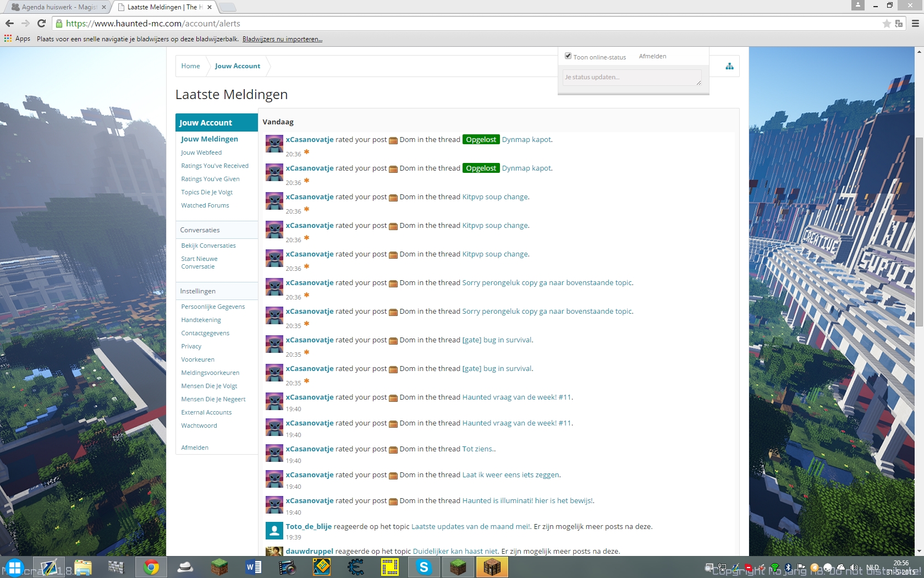The image size is (924, 578).
Task: Open the Apps shortcut in the bookmarks bar
Action: point(17,39)
